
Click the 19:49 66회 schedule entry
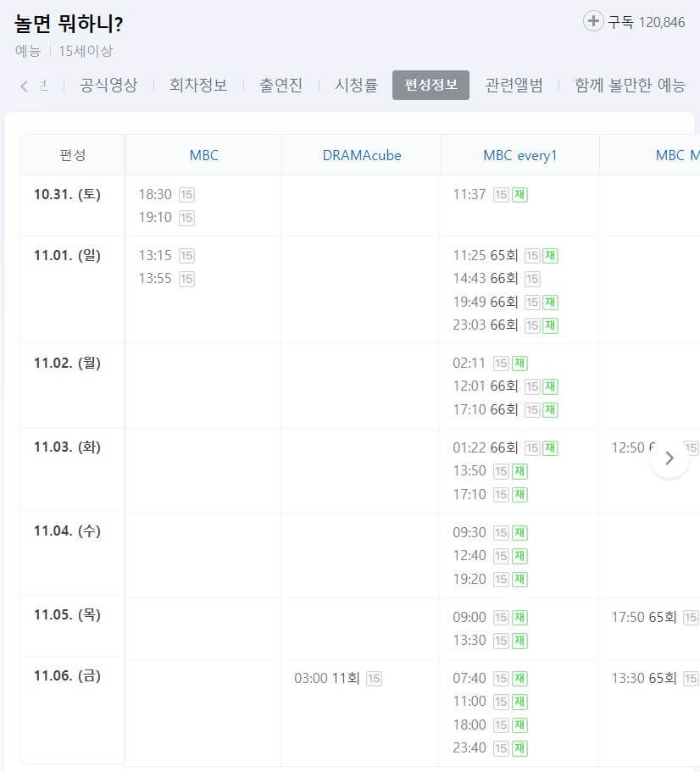(506, 302)
